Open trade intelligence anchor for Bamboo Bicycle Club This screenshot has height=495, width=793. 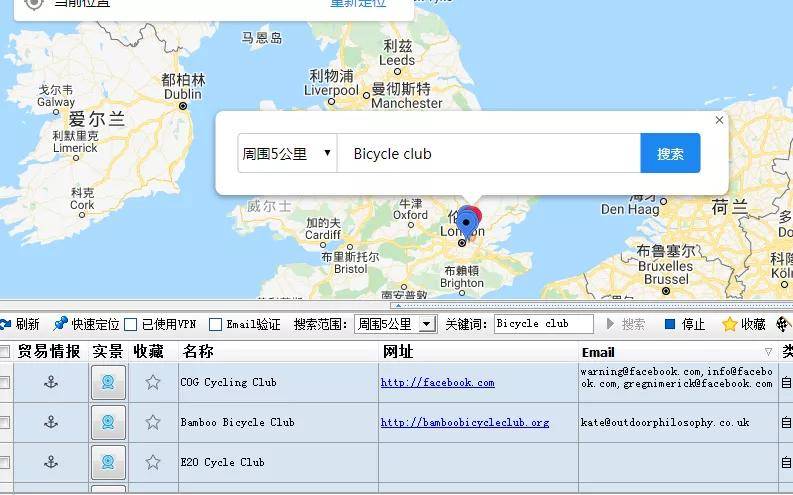[51, 422]
